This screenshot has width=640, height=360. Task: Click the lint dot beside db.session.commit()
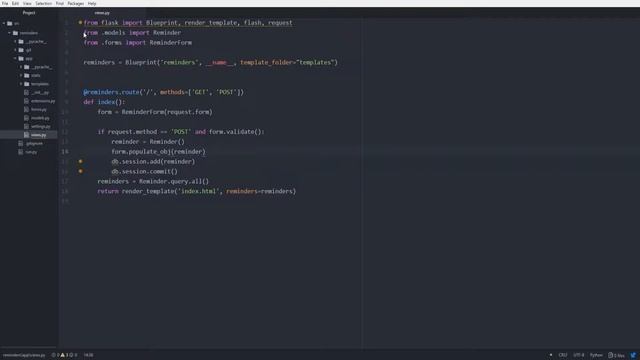[x=80, y=171]
